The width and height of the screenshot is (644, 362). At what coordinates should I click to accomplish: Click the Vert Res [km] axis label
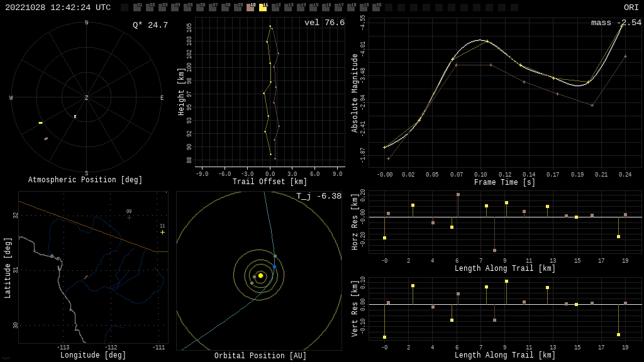tap(355, 309)
